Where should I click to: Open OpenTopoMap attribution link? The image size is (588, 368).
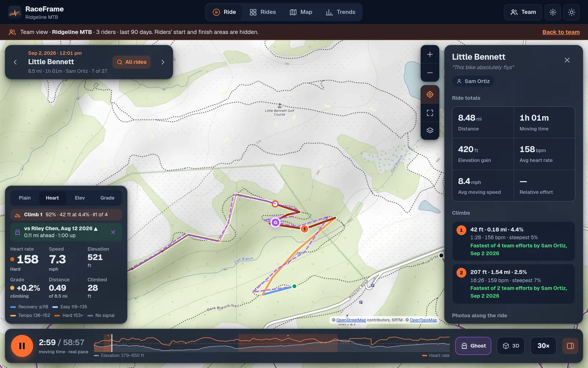423,320
